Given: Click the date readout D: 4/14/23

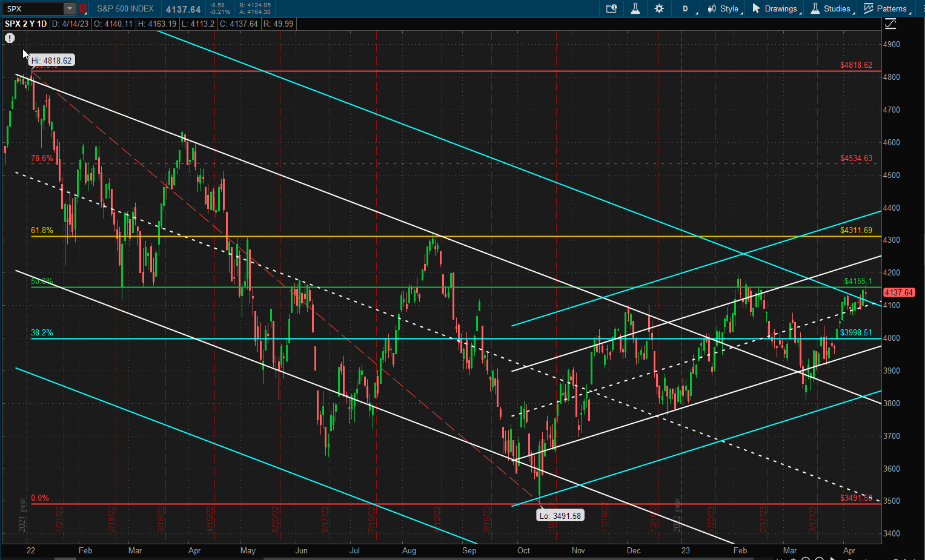Looking at the screenshot, I should click(x=70, y=24).
